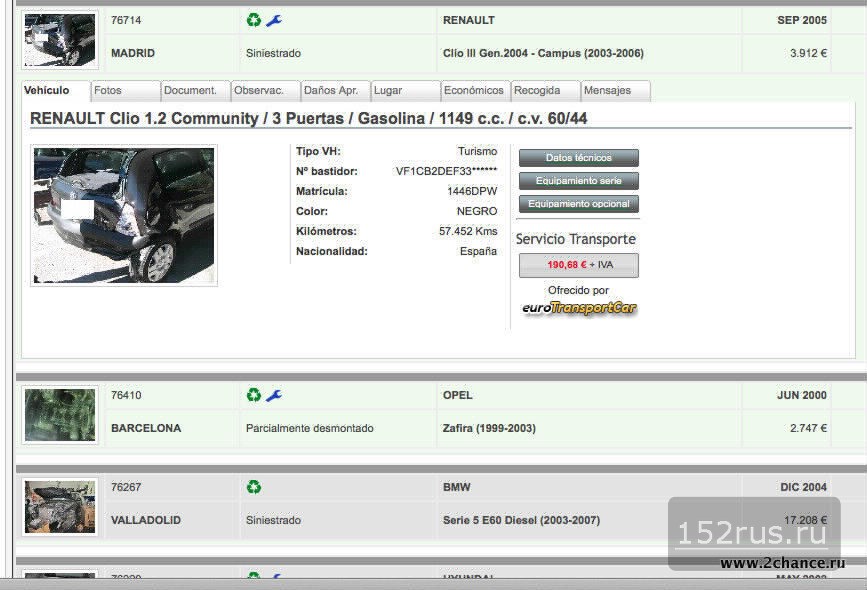Click the Parcialmente desmontado status

(310, 428)
